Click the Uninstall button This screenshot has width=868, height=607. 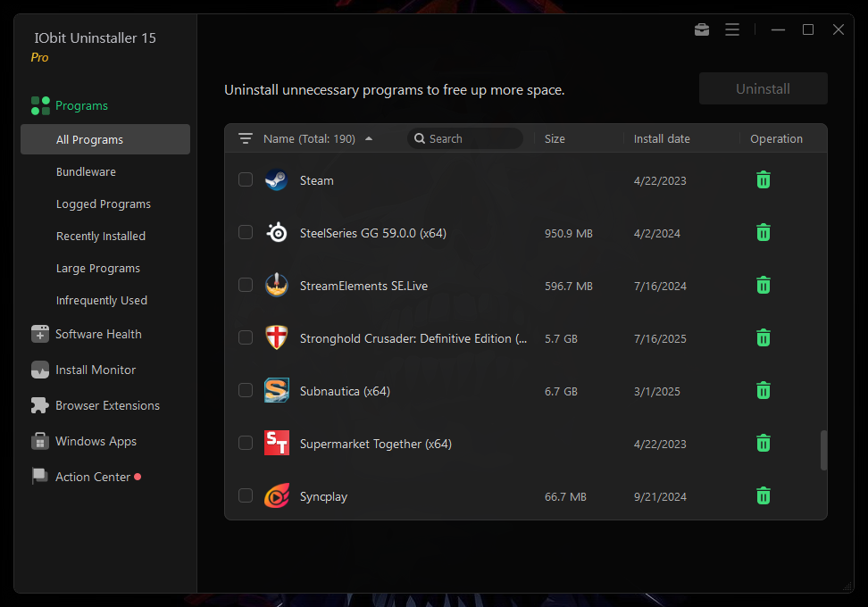click(763, 88)
